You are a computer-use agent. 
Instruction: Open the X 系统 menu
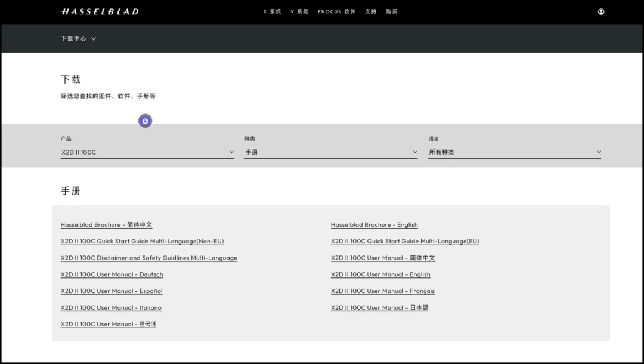[x=273, y=11]
